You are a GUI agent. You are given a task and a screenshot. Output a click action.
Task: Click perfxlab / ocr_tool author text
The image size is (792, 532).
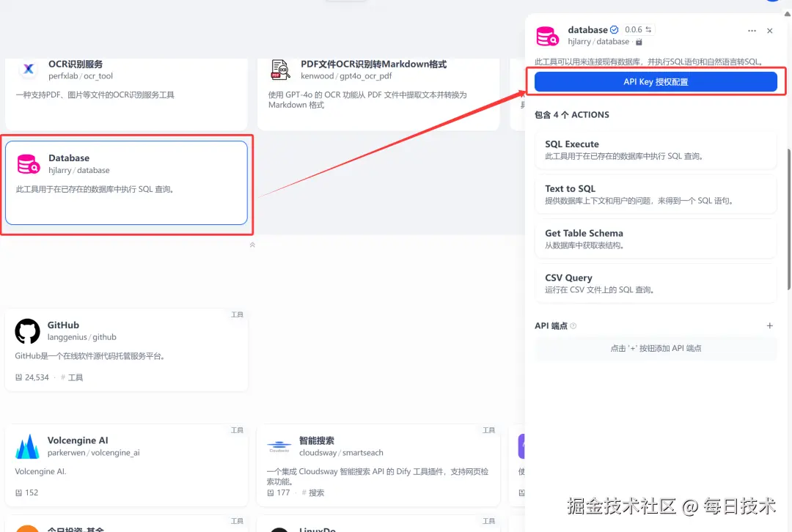point(81,76)
